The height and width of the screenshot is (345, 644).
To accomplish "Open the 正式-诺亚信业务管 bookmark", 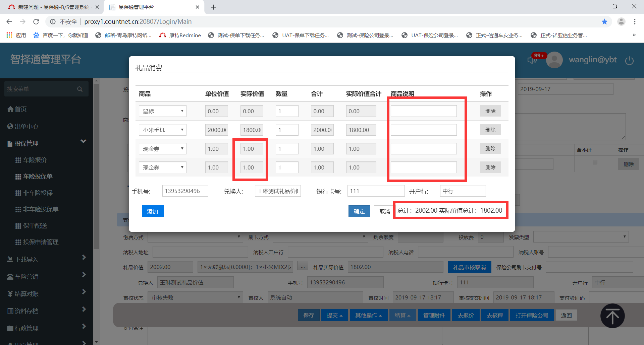I will tap(559, 35).
